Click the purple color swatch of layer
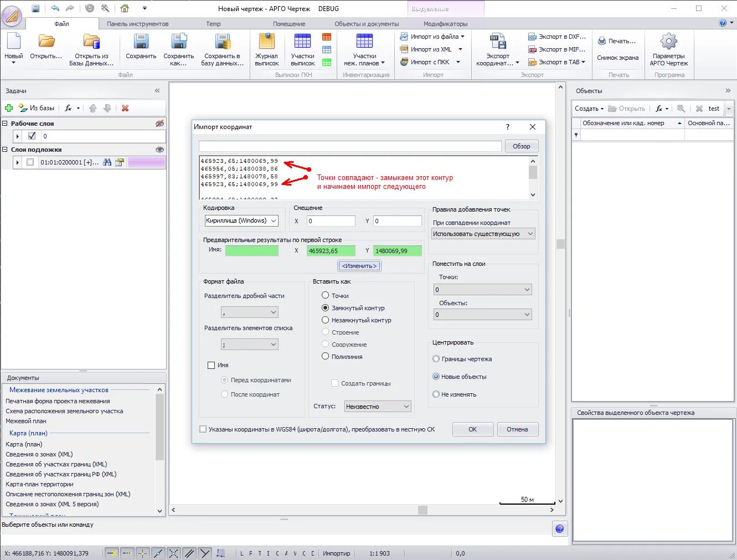The image size is (737, 560). 146,162
